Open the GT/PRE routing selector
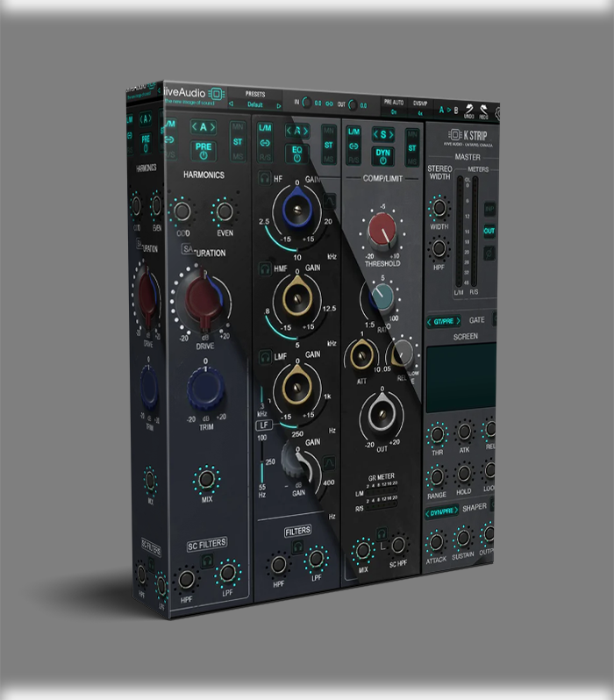The width and height of the screenshot is (614, 700). (x=444, y=321)
